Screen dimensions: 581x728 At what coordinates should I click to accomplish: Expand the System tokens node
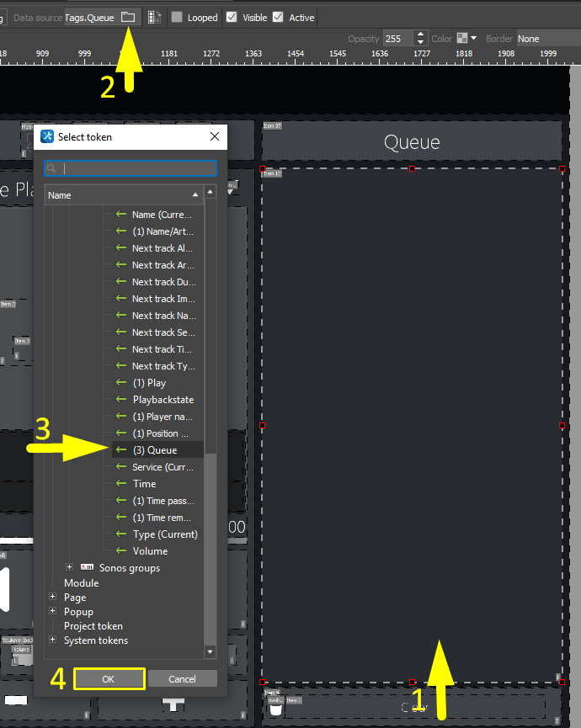click(x=54, y=640)
